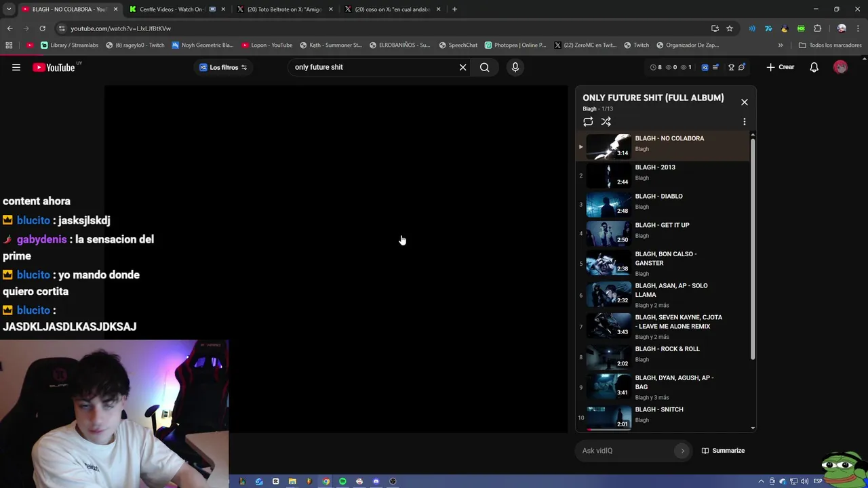The width and height of the screenshot is (868, 488).
Task: Open Chrome profile avatar
Action: [x=842, y=28]
